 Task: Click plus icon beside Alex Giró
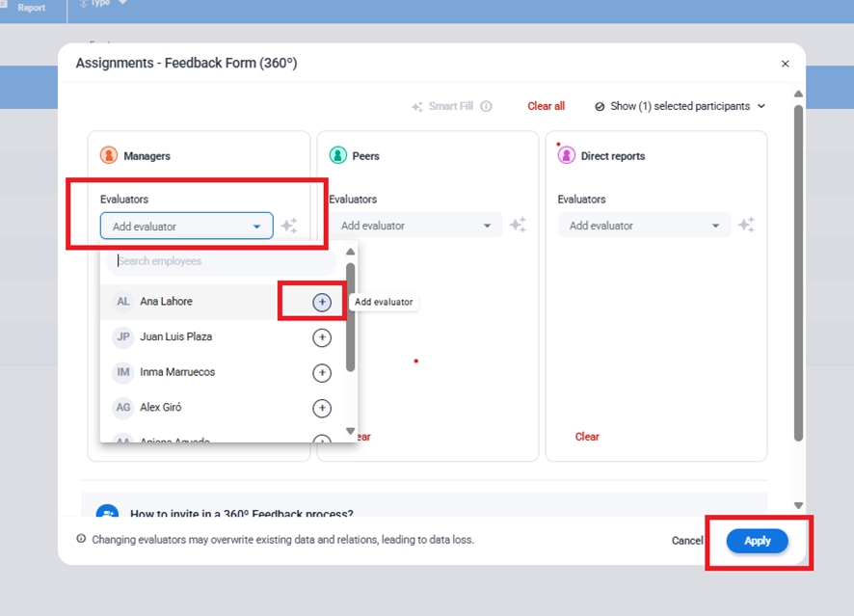[x=322, y=409]
